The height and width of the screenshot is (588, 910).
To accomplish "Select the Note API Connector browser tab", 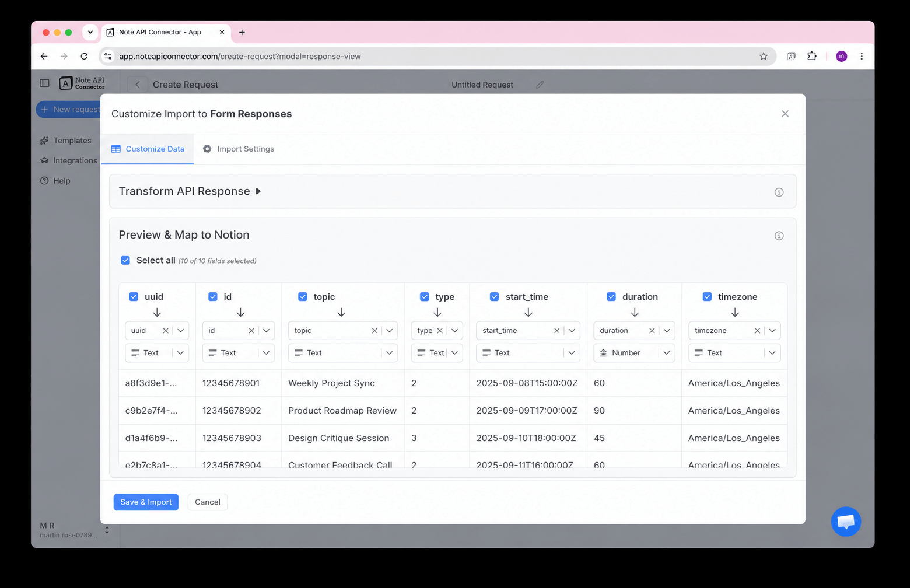I will point(166,33).
